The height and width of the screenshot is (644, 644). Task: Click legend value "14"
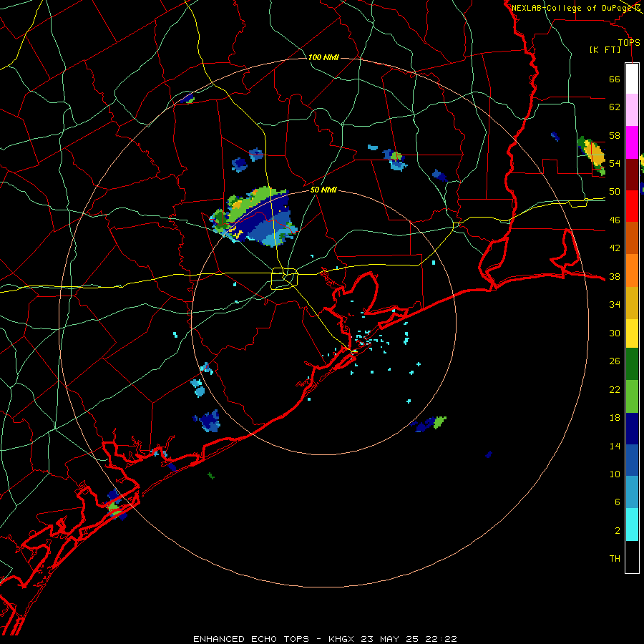(x=615, y=446)
